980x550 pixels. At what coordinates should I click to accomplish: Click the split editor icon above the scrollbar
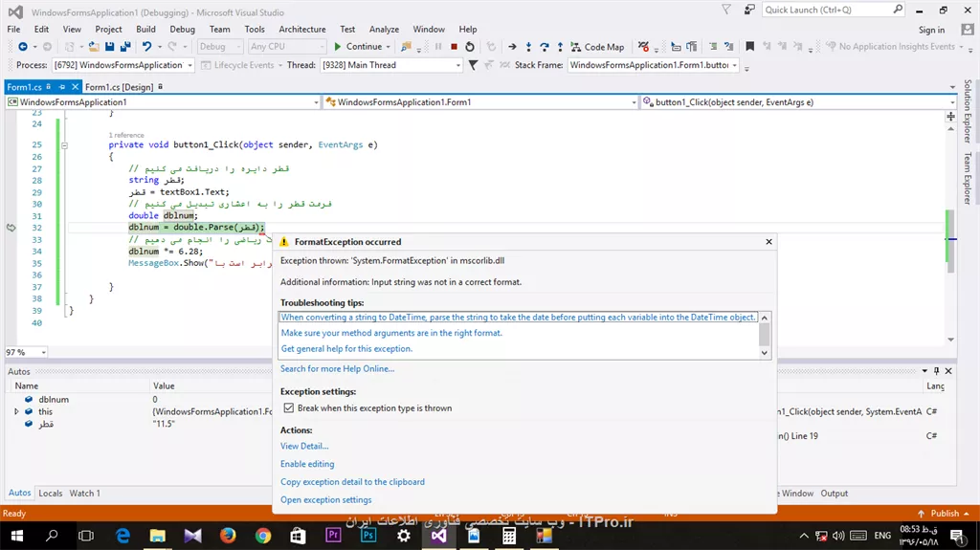(950, 117)
